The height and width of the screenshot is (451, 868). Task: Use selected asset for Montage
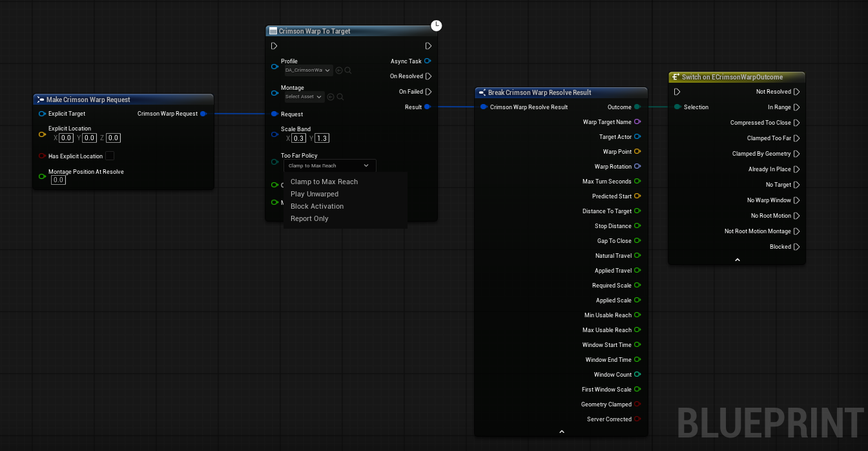(x=331, y=97)
